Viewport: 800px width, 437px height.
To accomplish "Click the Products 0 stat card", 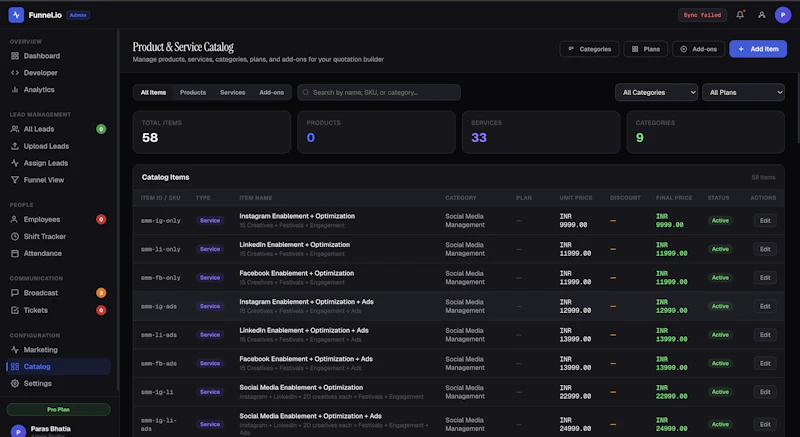I will pyautogui.click(x=376, y=132).
